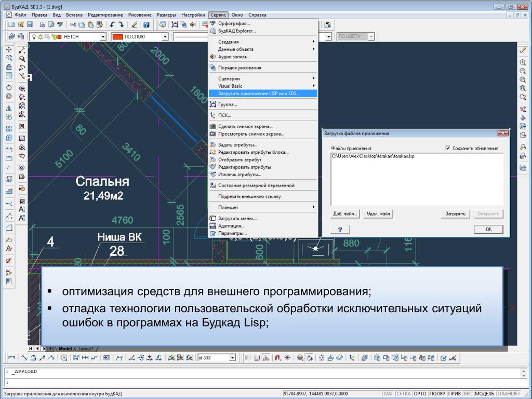The image size is (532, 399).
Task: Click the paste clipboard icon
Action: pos(90,24)
